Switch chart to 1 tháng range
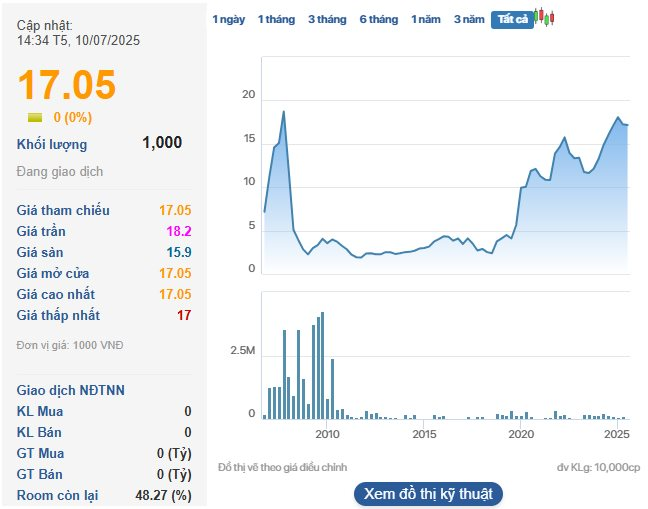Screen dimensions: 648x509 pyautogui.click(x=275, y=20)
